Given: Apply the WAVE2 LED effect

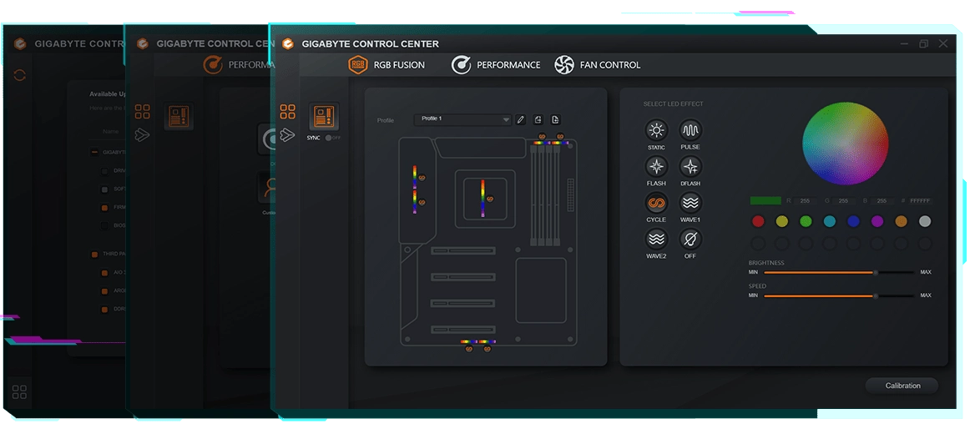Looking at the screenshot, I should coord(656,239).
